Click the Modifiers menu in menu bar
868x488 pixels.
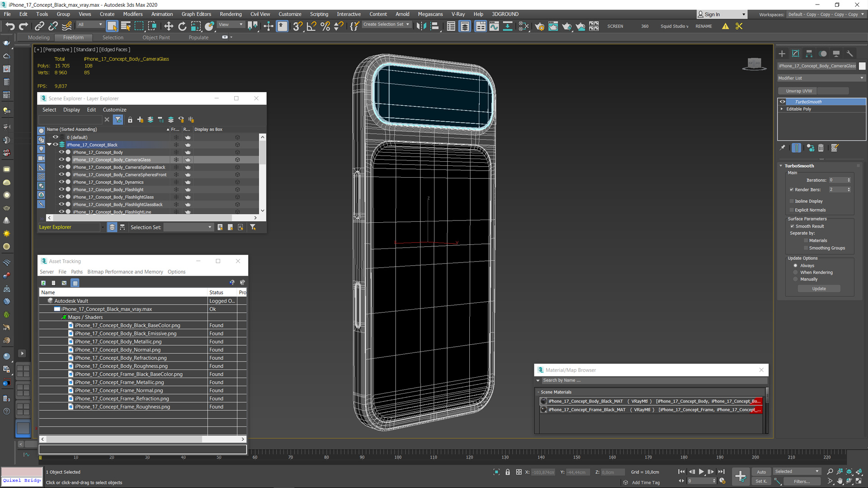pos(133,14)
